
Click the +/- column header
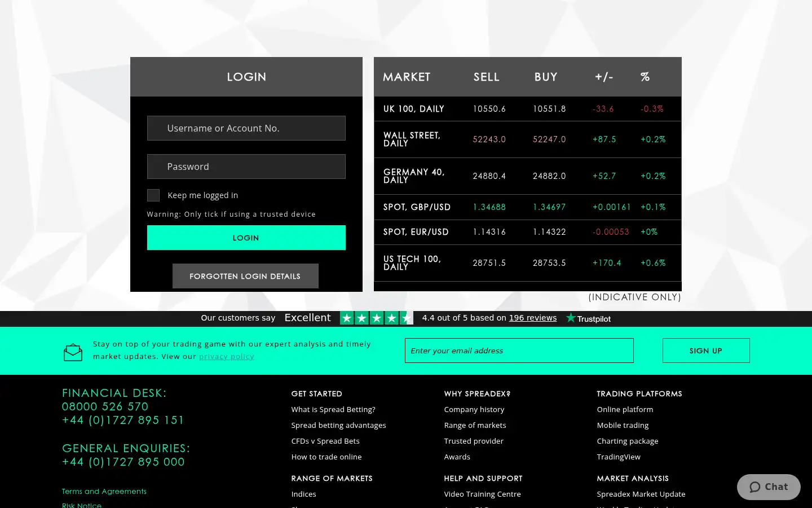pos(604,77)
